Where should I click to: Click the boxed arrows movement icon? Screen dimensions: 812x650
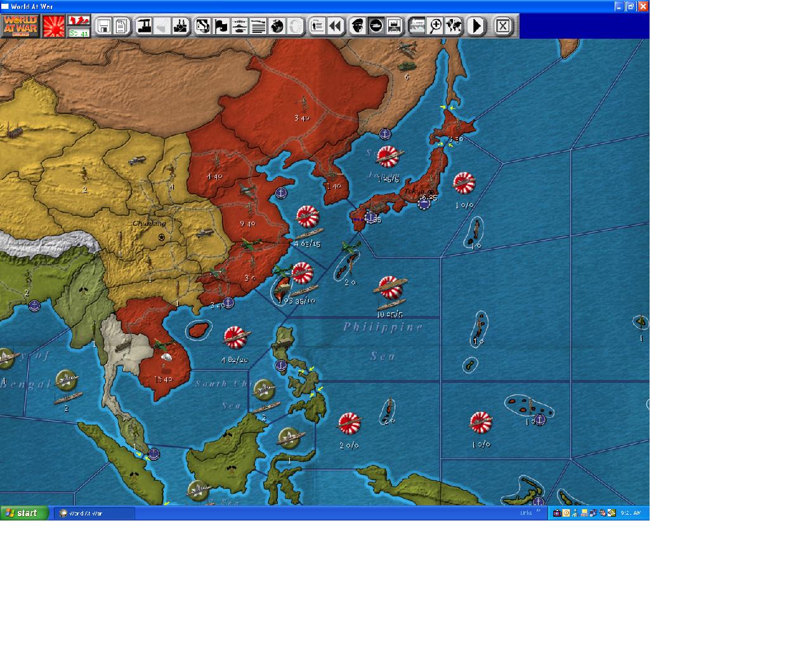[x=203, y=26]
